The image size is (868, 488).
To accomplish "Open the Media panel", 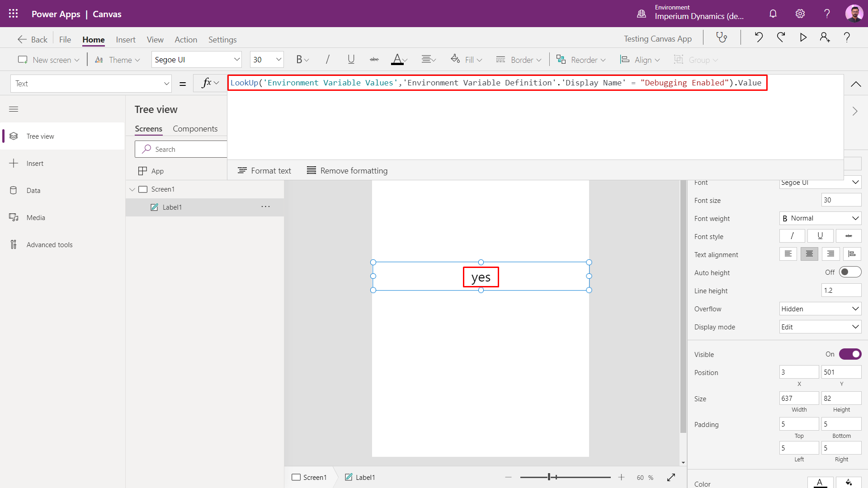I will tap(35, 217).
